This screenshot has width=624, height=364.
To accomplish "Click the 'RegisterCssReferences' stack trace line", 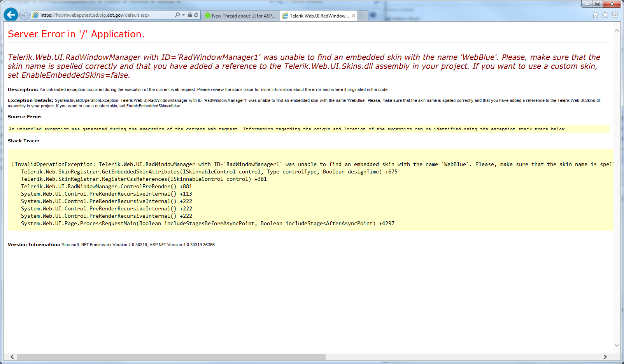I will pos(144,179).
